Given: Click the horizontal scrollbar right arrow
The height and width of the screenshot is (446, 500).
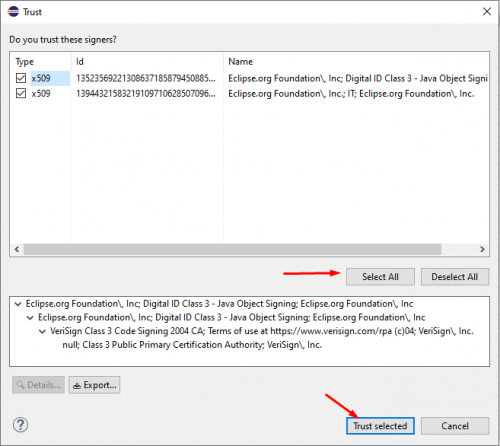Looking at the screenshot, I should tap(482, 249).
